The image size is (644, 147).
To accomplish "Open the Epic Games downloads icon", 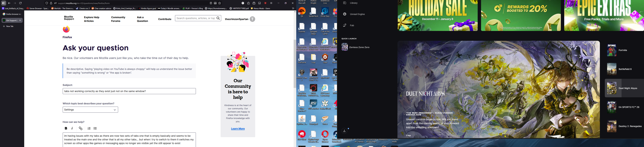I will [345, 131].
